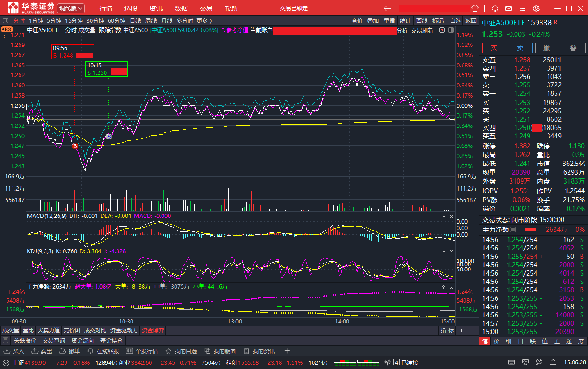Toggle the left panel icon beside 分时
This screenshot has height=369, width=588.
pyautogui.click(x=6, y=20)
